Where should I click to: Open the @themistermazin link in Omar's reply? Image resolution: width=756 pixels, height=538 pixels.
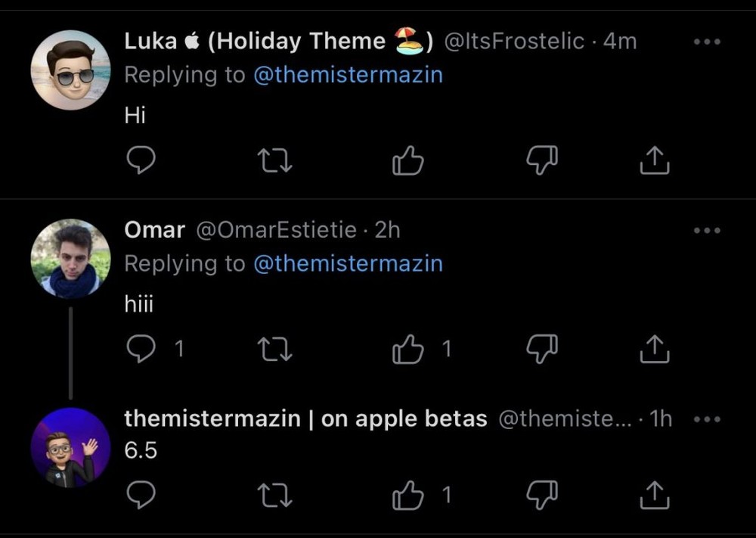(x=348, y=263)
